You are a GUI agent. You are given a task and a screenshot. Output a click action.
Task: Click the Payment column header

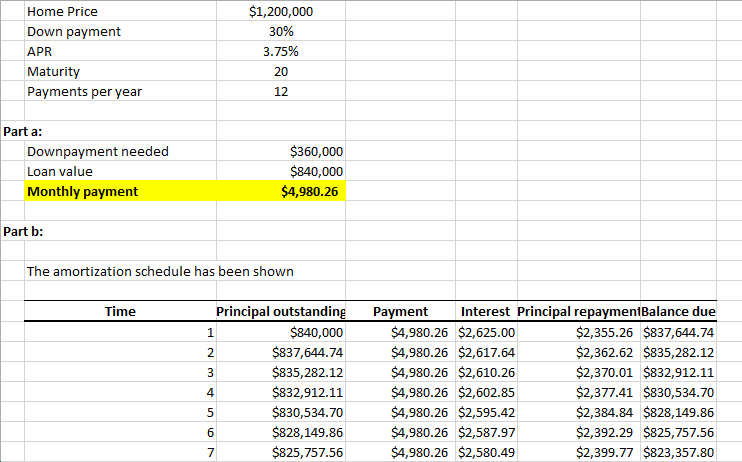[x=400, y=312]
